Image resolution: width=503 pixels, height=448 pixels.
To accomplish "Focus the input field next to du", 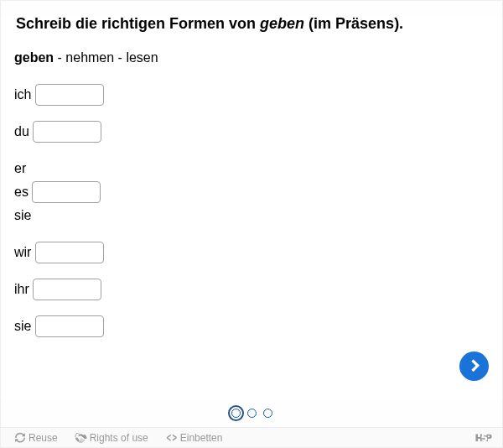I will click(67, 132).
